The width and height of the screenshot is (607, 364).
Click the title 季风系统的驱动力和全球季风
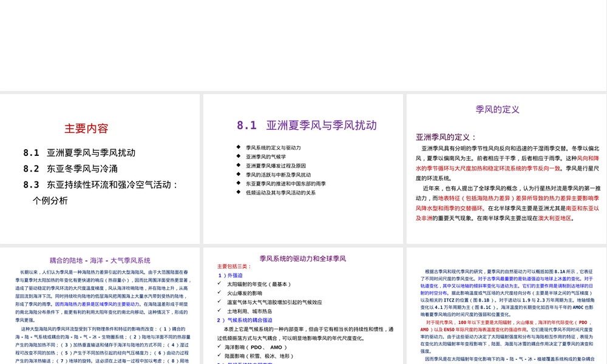pos(303,258)
